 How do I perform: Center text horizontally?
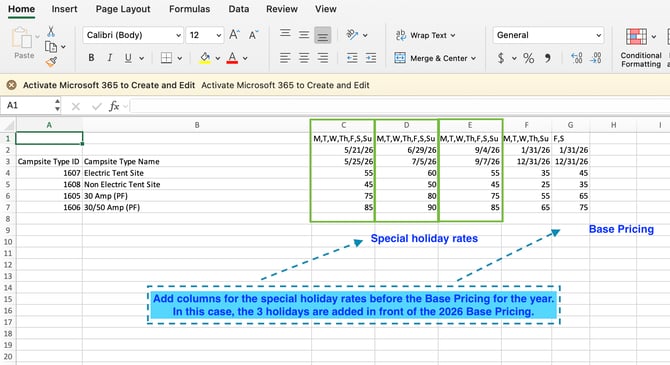[x=304, y=58]
